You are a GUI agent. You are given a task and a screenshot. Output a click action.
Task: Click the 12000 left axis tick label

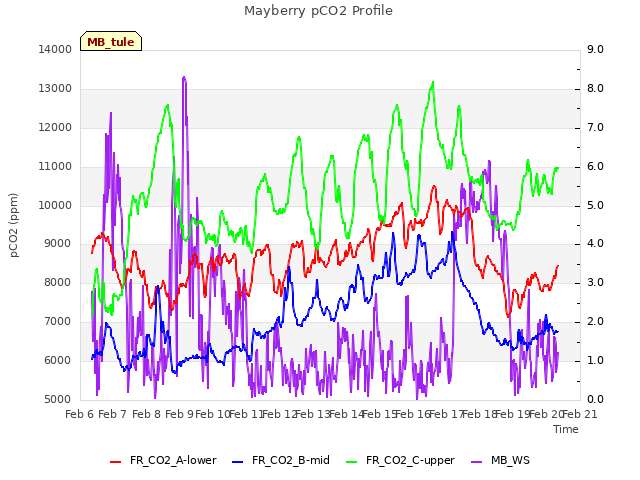[x=55, y=127]
